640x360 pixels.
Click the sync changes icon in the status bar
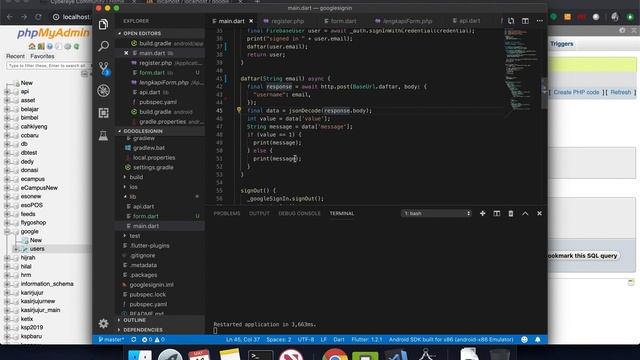click(x=133, y=340)
